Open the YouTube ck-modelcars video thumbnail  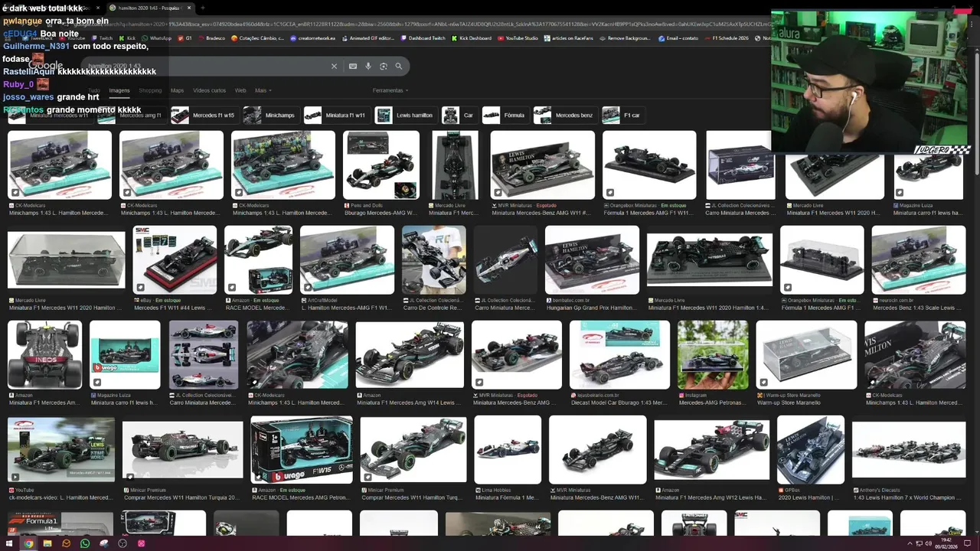(61, 449)
